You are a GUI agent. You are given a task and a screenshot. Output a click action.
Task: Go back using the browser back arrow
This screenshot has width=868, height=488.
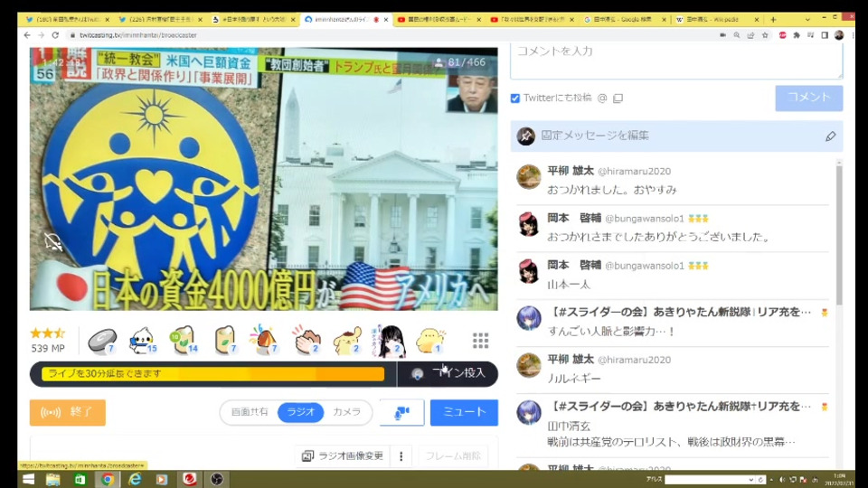click(x=27, y=35)
